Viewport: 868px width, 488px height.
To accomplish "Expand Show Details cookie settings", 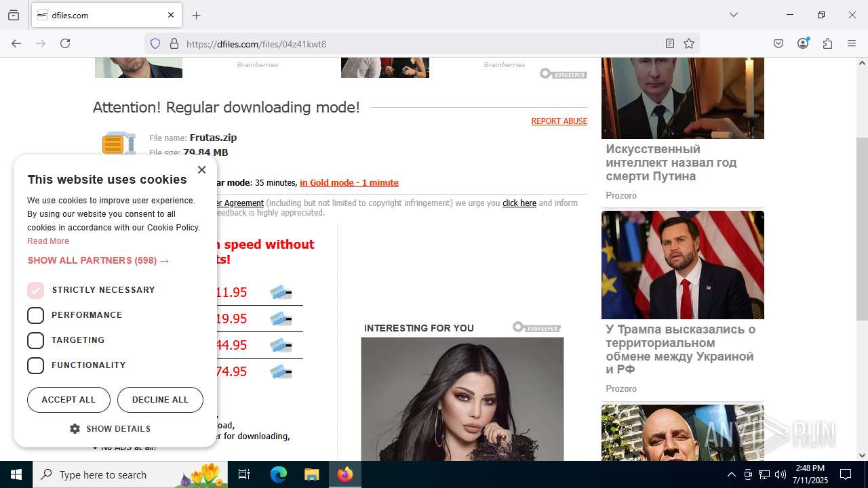I will (x=111, y=429).
